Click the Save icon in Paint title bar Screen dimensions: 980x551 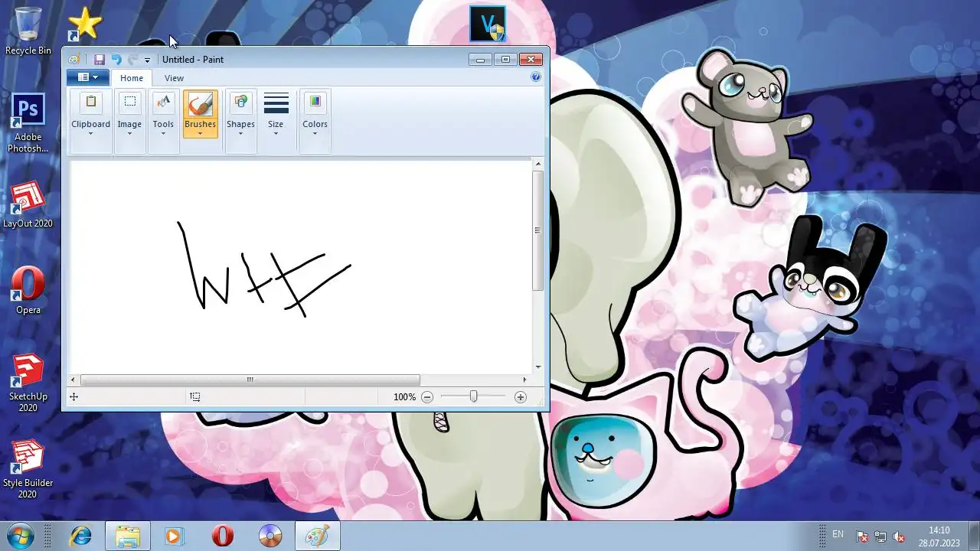point(100,60)
